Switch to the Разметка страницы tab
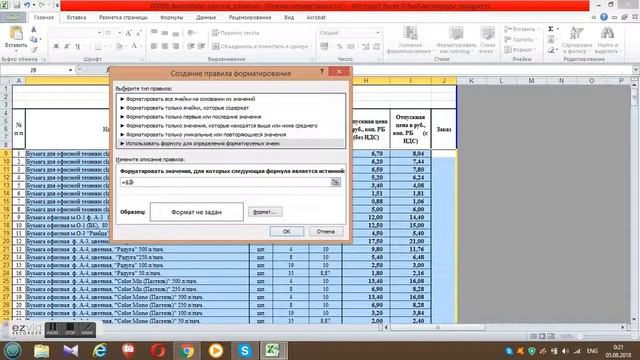The image size is (640, 360). [123, 18]
